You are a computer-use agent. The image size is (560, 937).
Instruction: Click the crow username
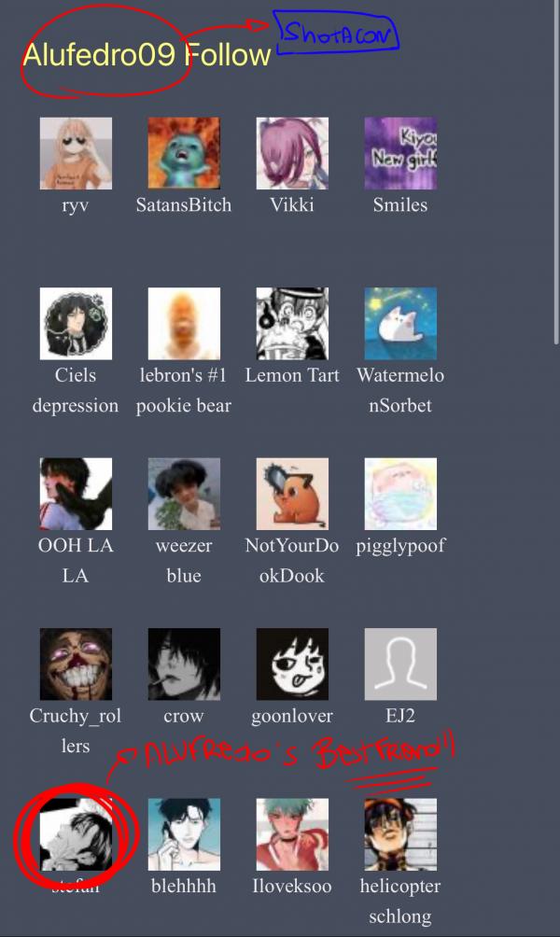pos(184,716)
